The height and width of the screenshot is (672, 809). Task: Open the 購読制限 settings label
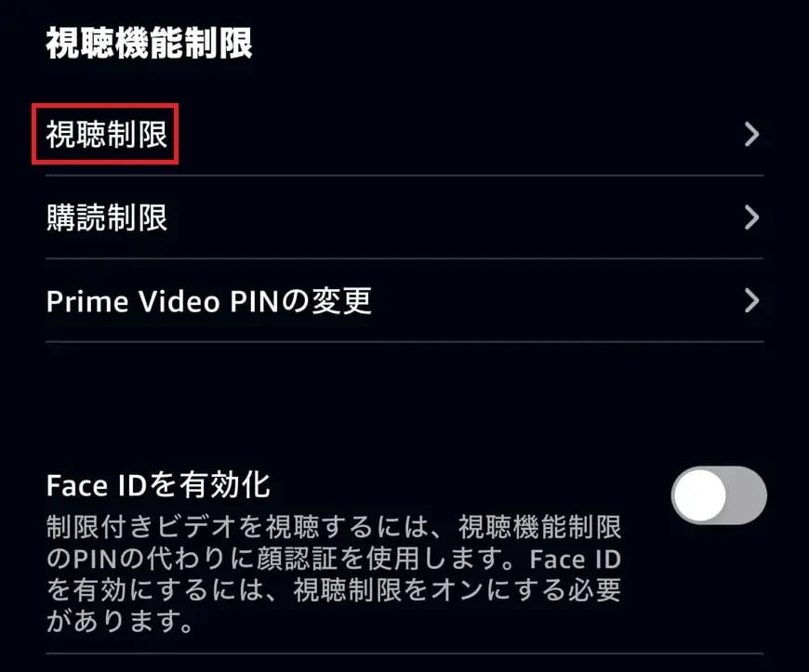click(x=106, y=217)
